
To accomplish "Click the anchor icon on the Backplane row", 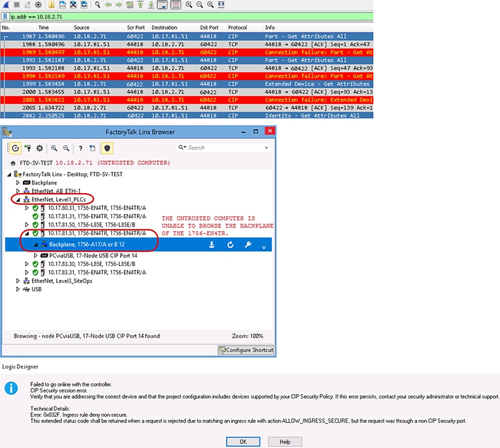I will [x=212, y=245].
